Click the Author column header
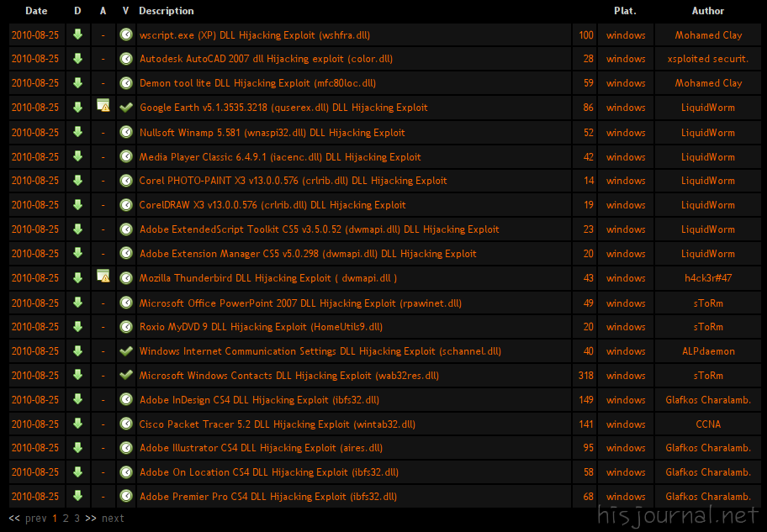Screen dimensions: 767x532 708,11
